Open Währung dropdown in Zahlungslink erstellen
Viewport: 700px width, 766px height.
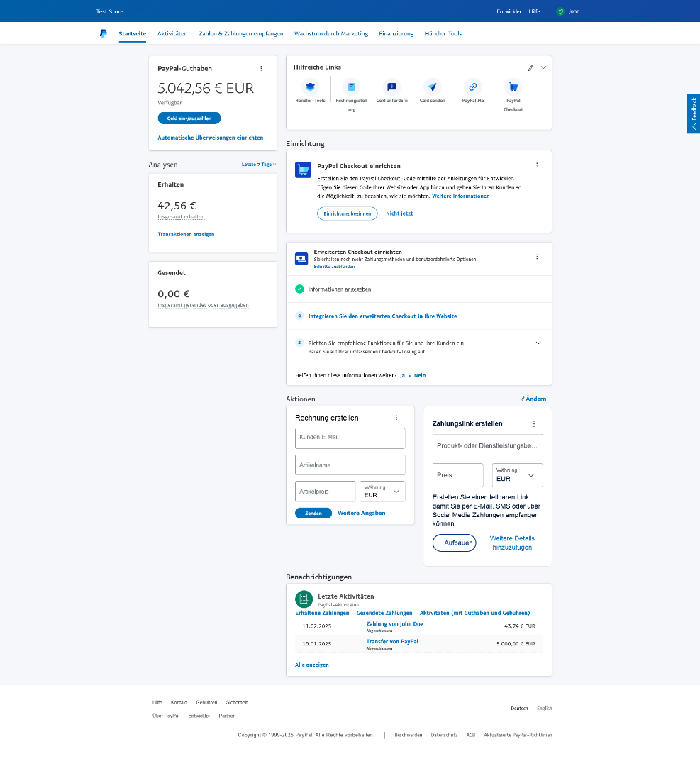point(517,474)
